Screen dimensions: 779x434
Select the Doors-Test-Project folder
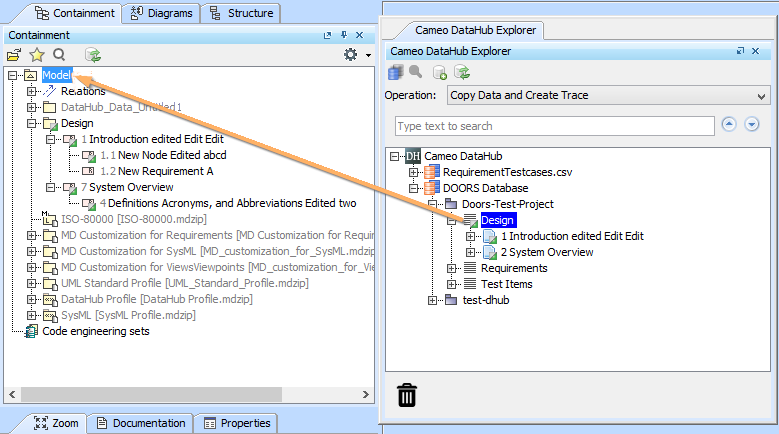508,204
